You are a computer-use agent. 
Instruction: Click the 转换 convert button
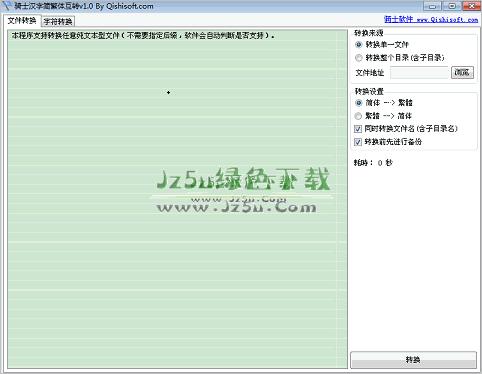413,360
